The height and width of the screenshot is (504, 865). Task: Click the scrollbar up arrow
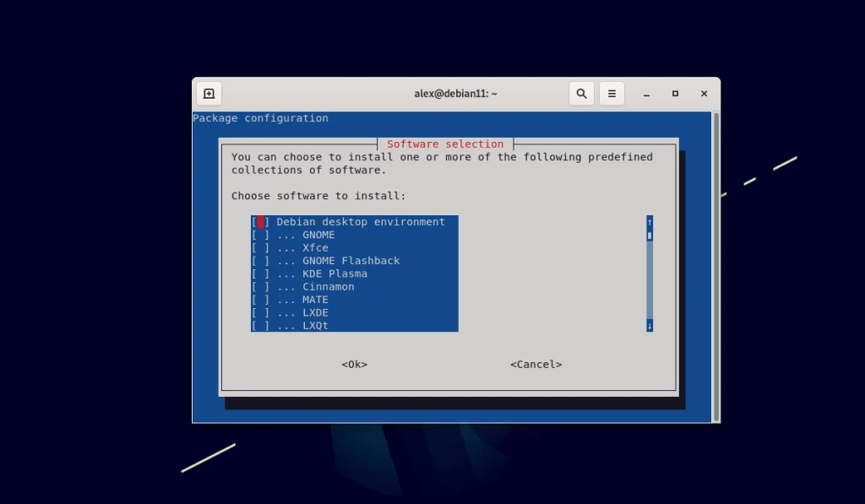(649, 222)
